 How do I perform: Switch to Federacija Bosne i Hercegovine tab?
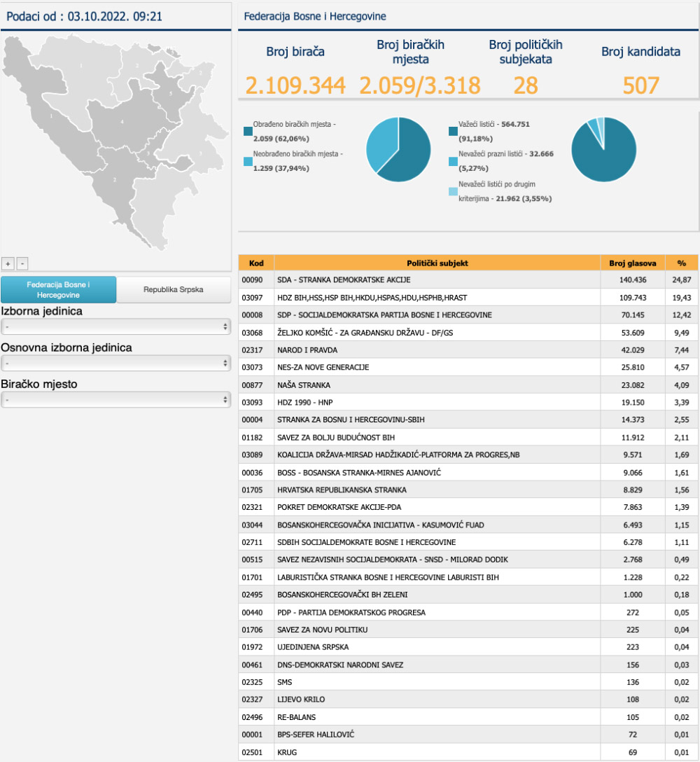(59, 289)
